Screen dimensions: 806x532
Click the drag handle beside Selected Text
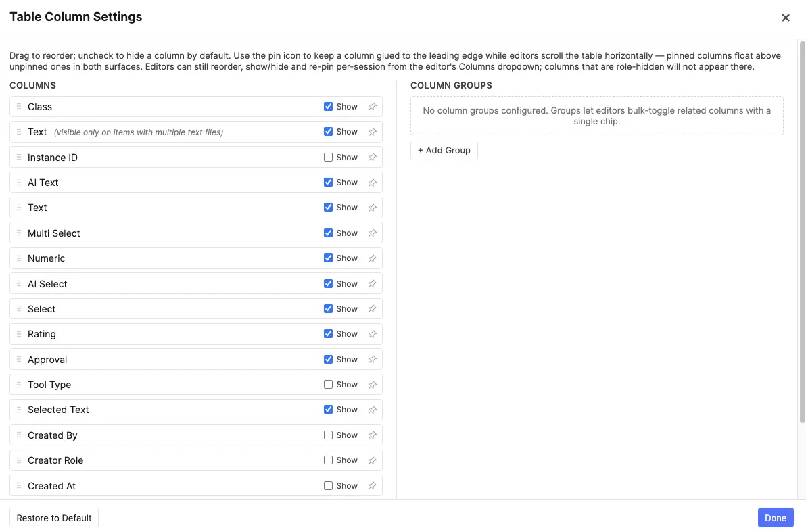coord(18,410)
